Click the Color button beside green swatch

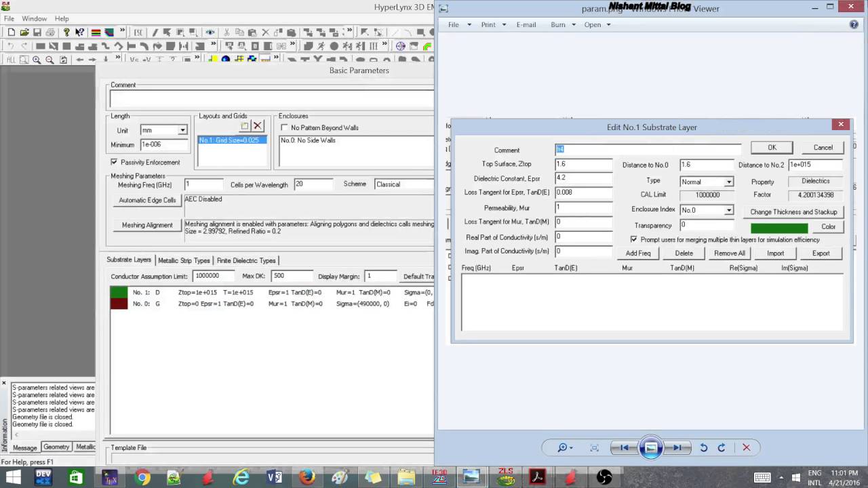tap(828, 226)
